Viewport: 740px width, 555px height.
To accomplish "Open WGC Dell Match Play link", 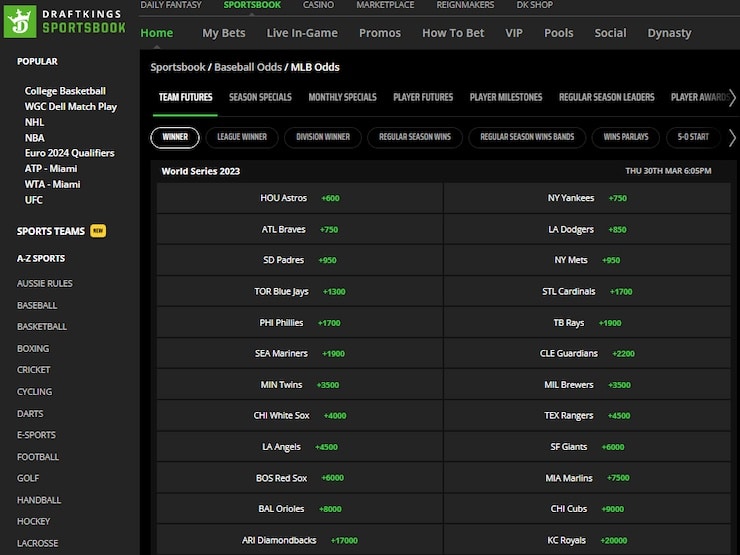I will tap(71, 107).
